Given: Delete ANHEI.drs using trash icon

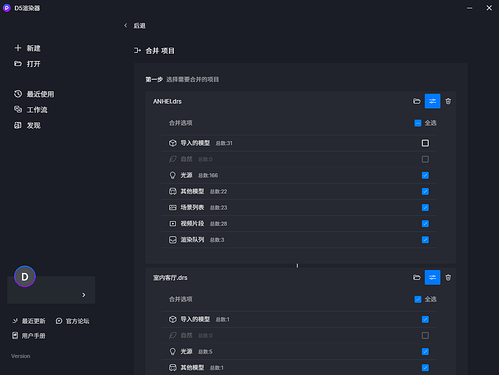Looking at the screenshot, I should click(x=448, y=101).
